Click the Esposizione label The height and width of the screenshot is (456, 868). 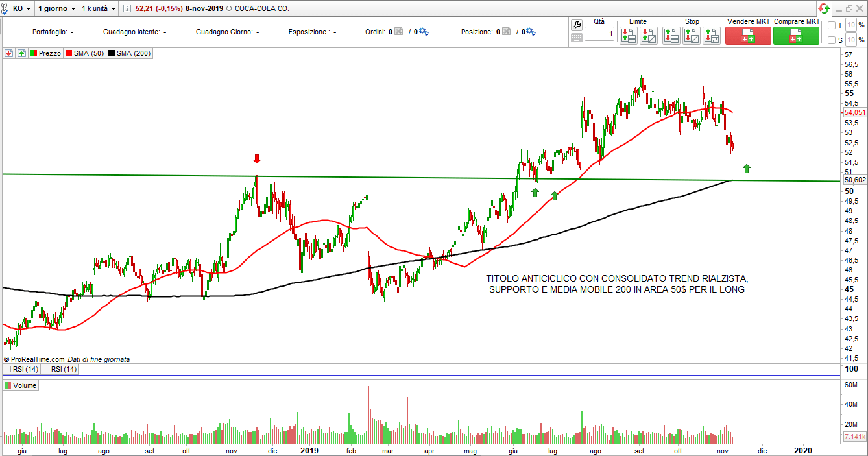[x=309, y=32]
